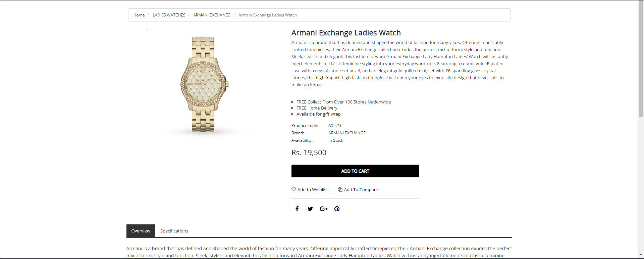Screen dimensions: 644x259
Task: Open the Specifications tab
Action: (174, 231)
